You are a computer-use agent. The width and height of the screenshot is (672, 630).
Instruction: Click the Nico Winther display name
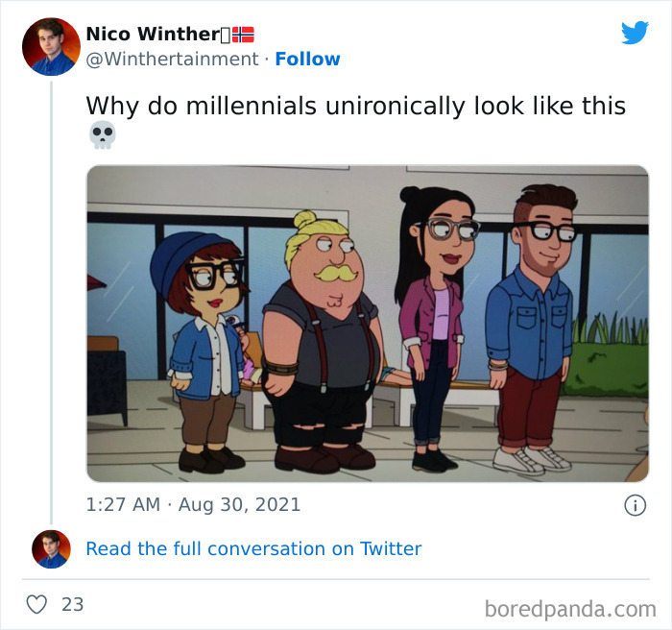(x=152, y=34)
